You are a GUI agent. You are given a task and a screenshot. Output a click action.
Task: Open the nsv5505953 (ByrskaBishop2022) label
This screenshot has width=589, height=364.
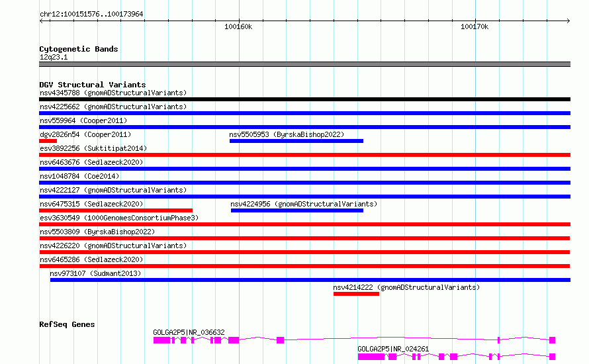pos(287,134)
